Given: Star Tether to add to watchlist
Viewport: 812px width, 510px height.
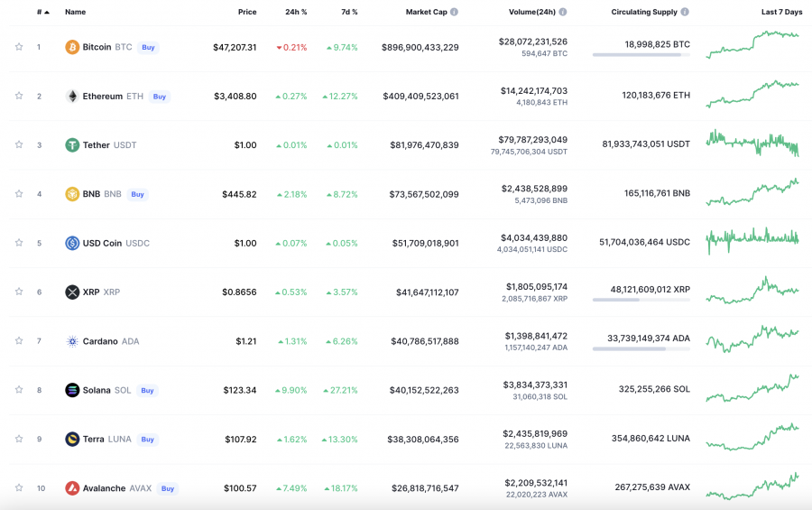Looking at the screenshot, I should click(19, 144).
